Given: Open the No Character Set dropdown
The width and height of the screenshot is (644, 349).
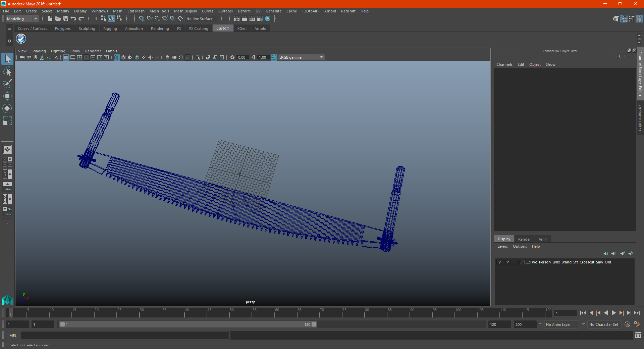Looking at the screenshot, I should tap(604, 325).
